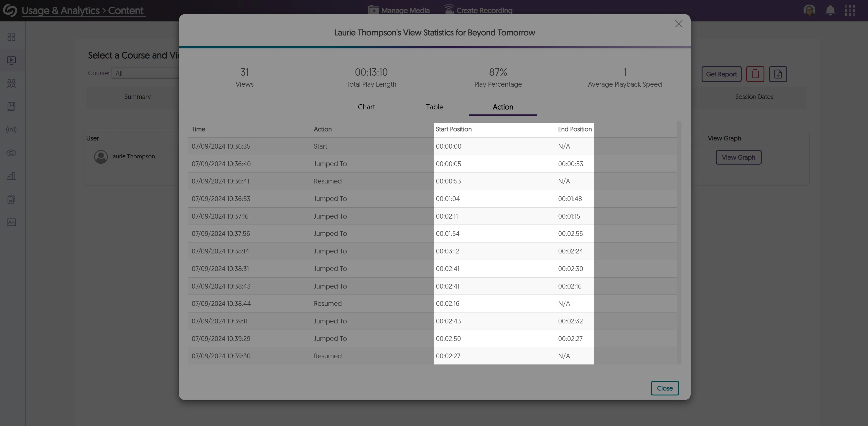Switch to the Chart tab
868x426 pixels.
(x=366, y=107)
